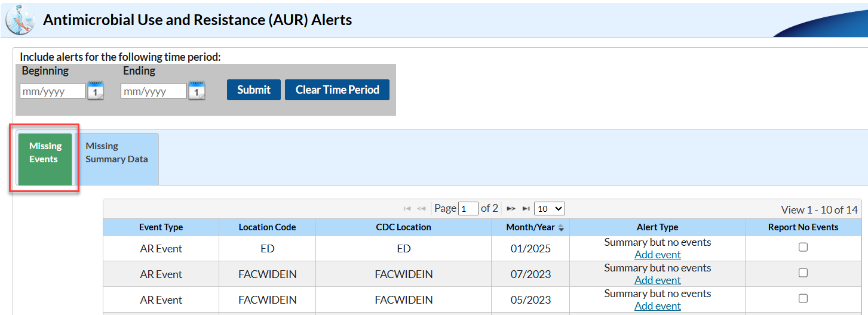Click the page number input box
Image resolution: width=868 pixels, height=315 pixels.
click(x=468, y=209)
